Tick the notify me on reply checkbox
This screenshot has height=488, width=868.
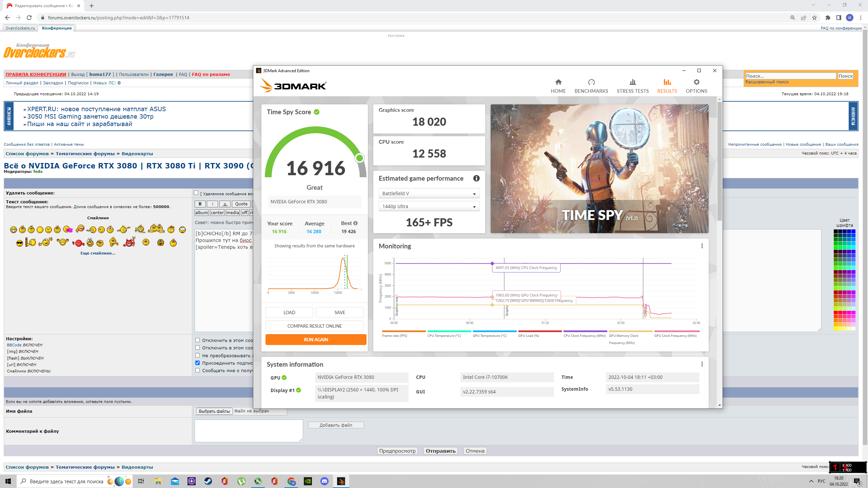coord(197,370)
